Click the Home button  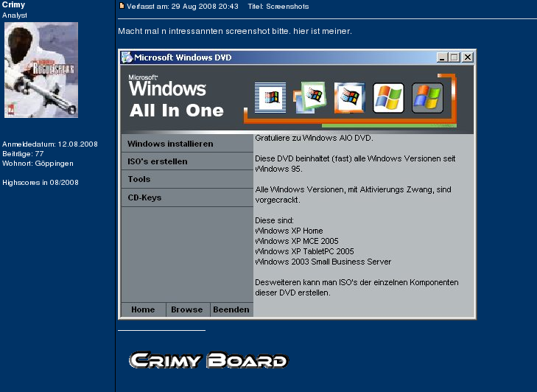point(144,309)
